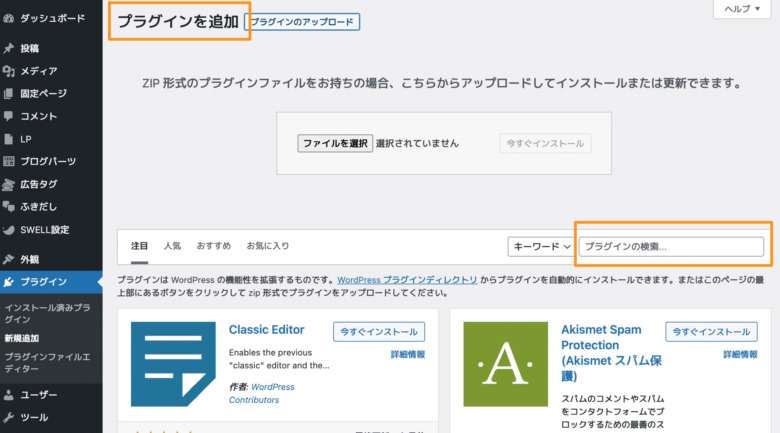Screen dimensions: 780x433
Task: Click the Dashboard gauge icon in sidebar
Action: (x=8, y=18)
